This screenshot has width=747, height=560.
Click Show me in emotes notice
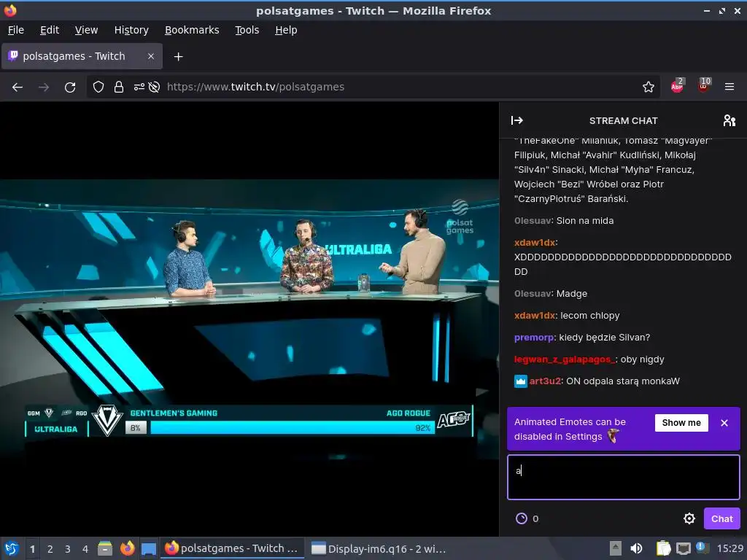681,422
